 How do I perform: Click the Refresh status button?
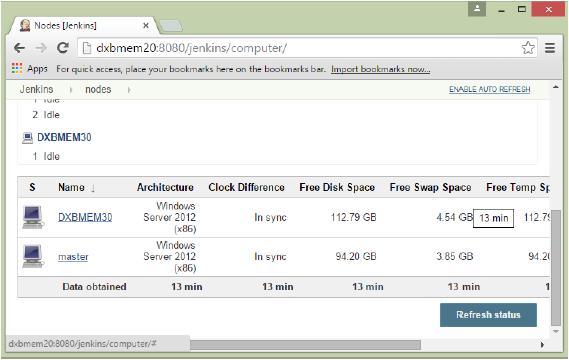pos(488,315)
